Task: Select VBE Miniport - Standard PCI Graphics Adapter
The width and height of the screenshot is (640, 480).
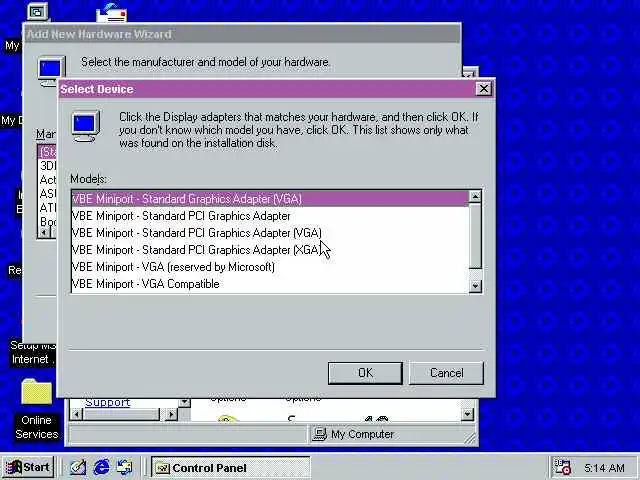Action: tap(269, 216)
